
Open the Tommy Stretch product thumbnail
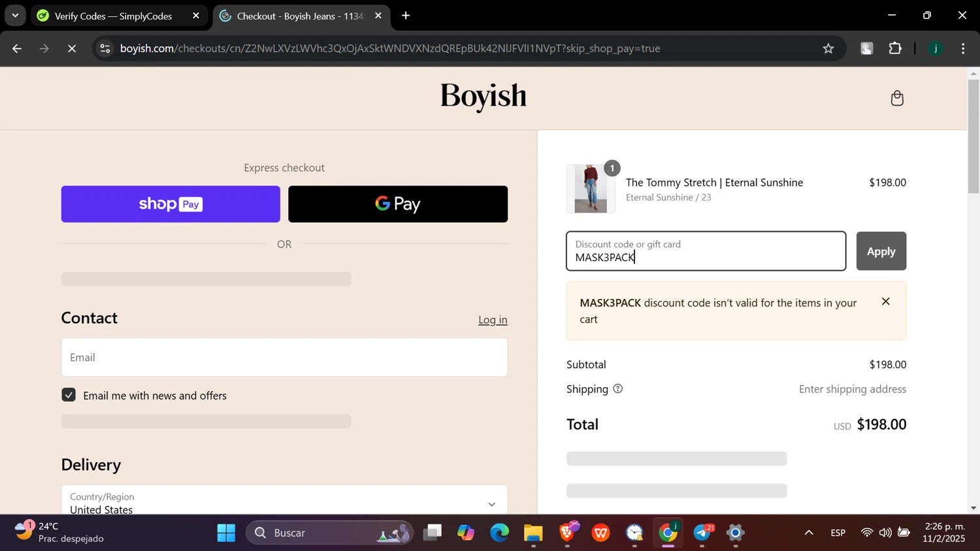[591, 189]
